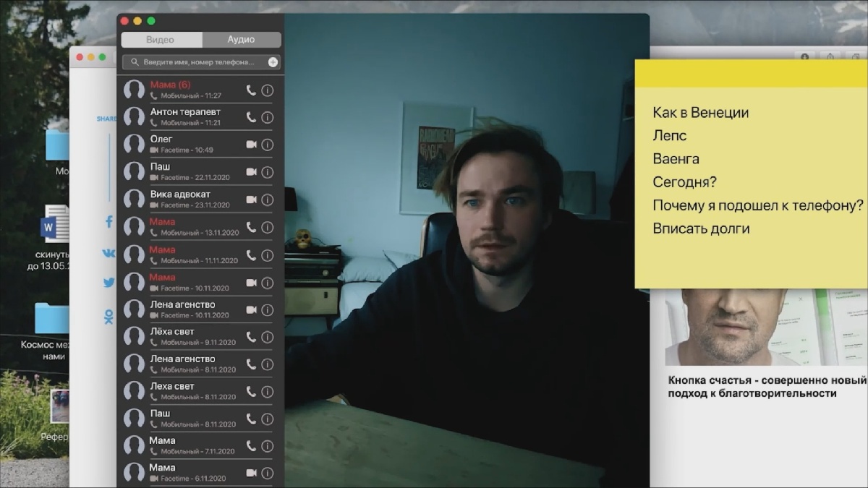Viewport: 868px width, 488px height.
Task: Click note line 'Почему я подошел к телефону?'
Action: click(758, 205)
